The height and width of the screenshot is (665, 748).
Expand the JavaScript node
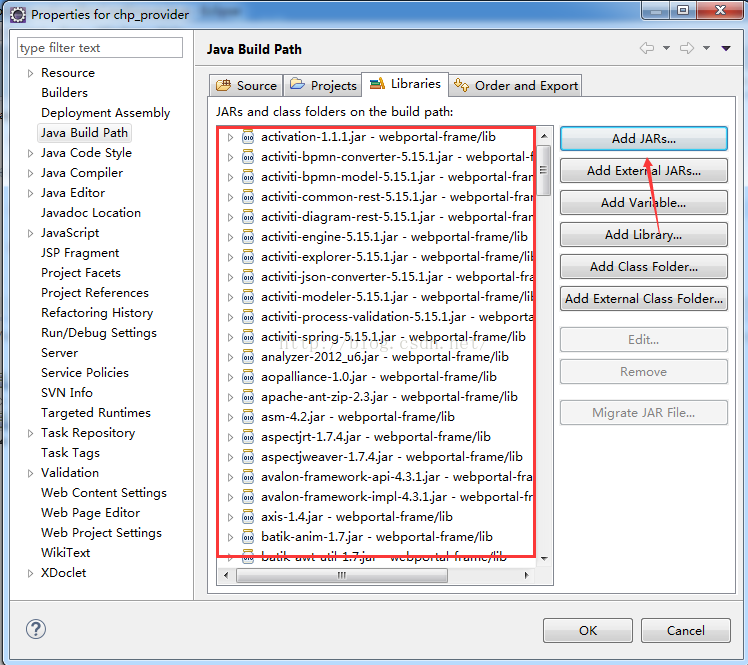(30, 233)
